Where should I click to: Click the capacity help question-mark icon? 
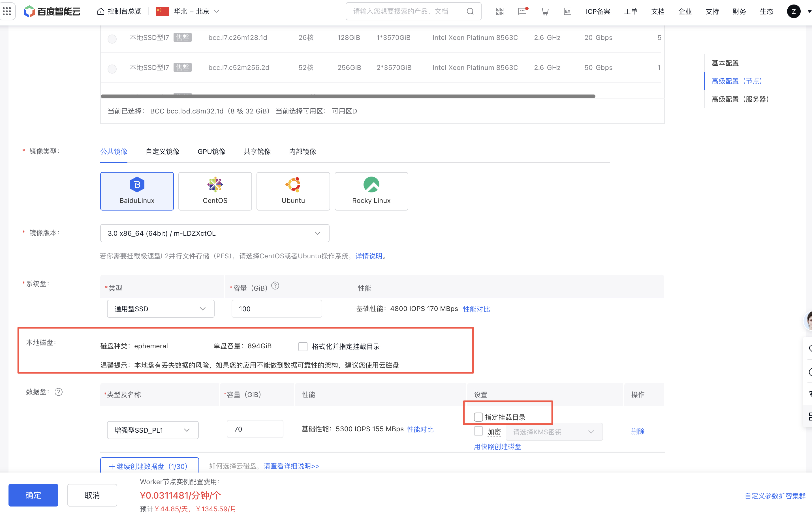point(275,286)
